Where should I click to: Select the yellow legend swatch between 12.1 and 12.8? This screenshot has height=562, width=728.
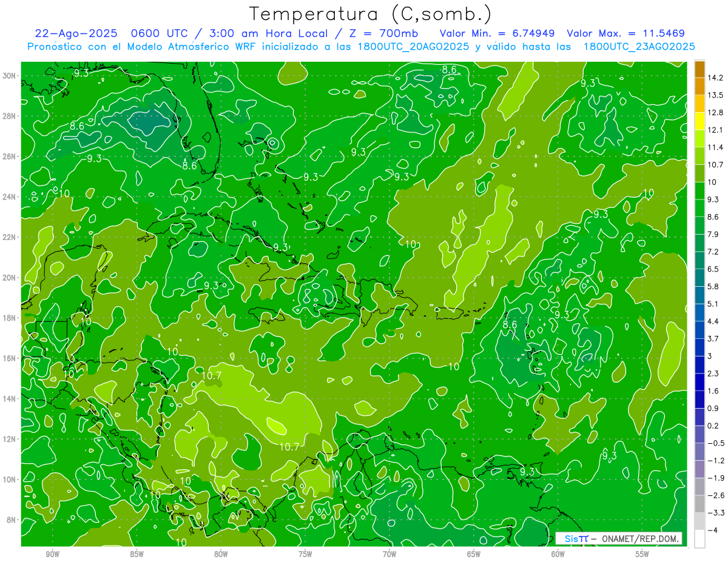point(699,121)
